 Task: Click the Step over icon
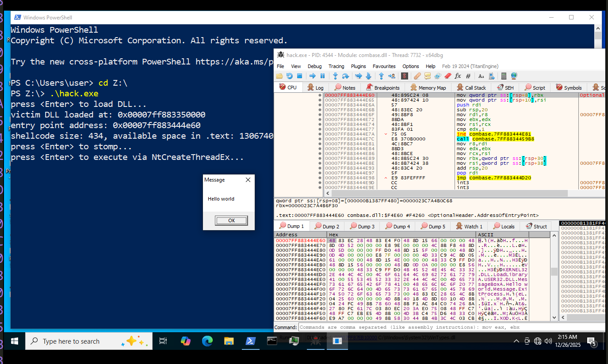point(345,76)
